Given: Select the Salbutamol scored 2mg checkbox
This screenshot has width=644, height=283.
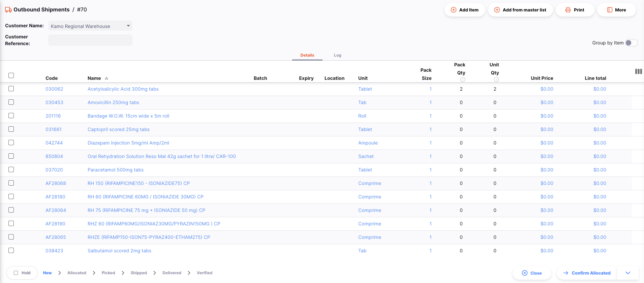Looking at the screenshot, I should tap(11, 250).
